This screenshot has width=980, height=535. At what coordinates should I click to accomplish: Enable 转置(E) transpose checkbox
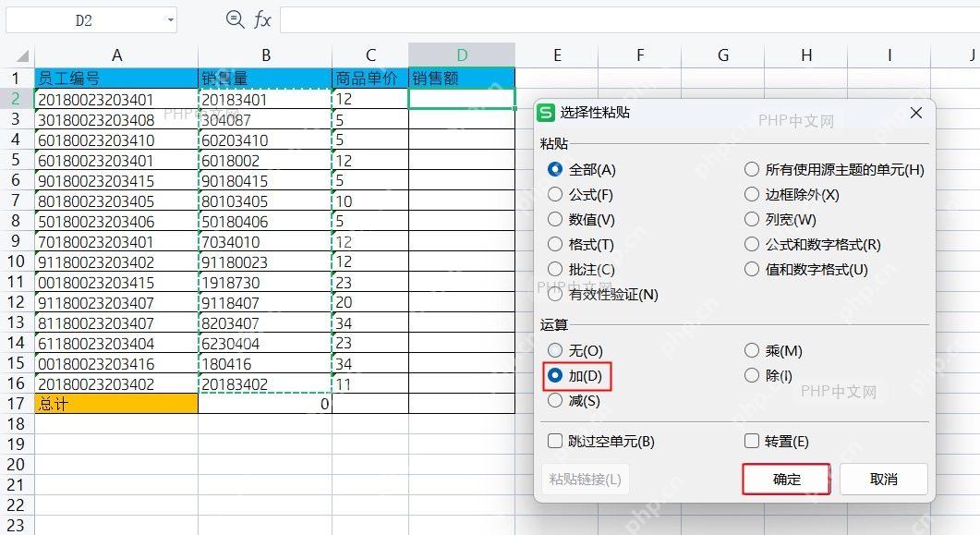[776, 442]
